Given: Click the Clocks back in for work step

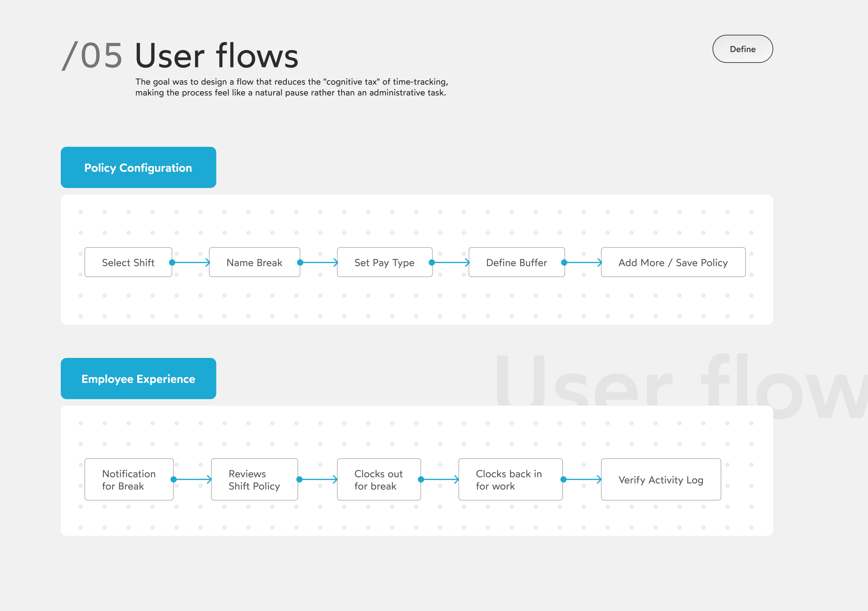Looking at the screenshot, I should click(x=510, y=480).
